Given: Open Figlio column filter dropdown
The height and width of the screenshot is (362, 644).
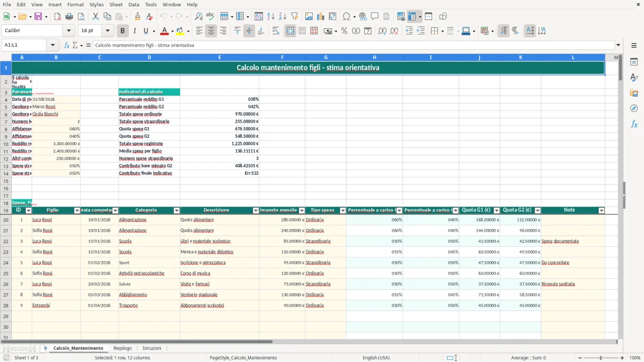Looking at the screenshot, I should [77, 211].
